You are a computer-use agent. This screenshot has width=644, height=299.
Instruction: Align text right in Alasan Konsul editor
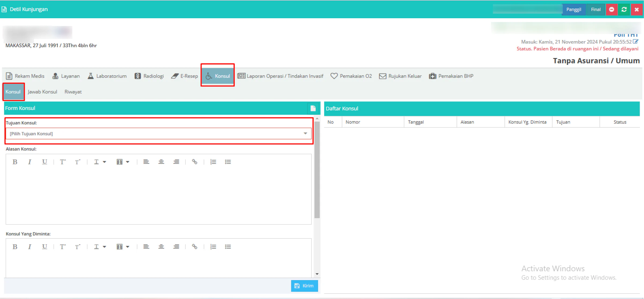click(x=176, y=162)
